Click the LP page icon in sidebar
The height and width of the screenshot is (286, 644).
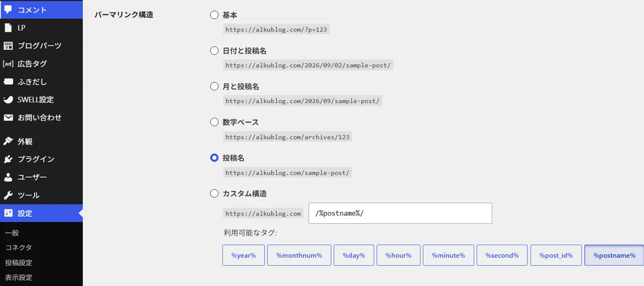click(8, 28)
